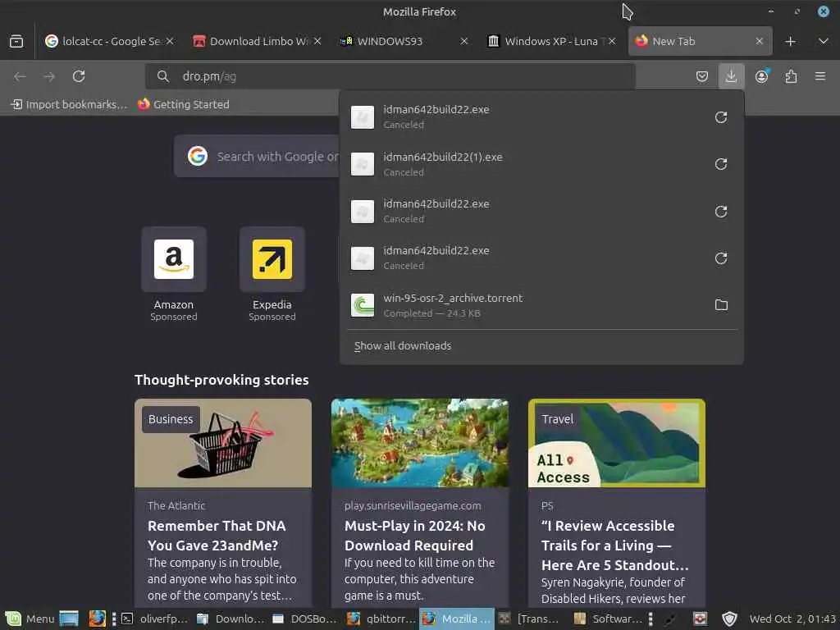Open a new tab with the plus button
The height and width of the screenshot is (630, 840).
click(790, 41)
